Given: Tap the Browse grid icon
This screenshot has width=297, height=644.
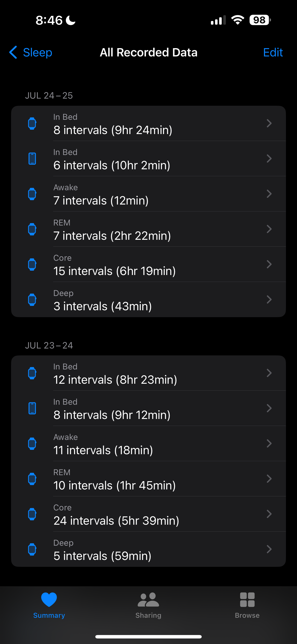Looking at the screenshot, I should (x=247, y=600).
